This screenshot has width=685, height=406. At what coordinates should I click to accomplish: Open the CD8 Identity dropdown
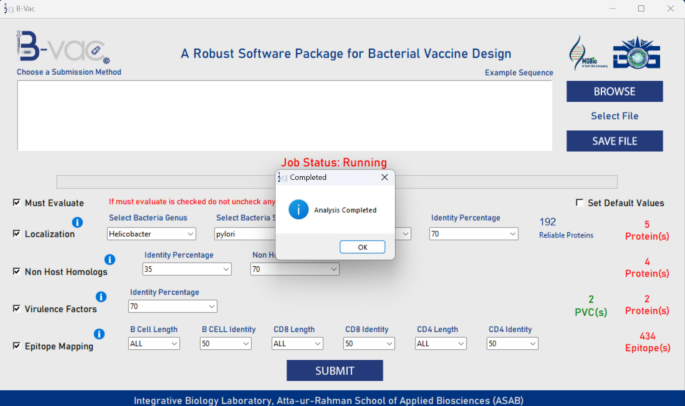369,344
